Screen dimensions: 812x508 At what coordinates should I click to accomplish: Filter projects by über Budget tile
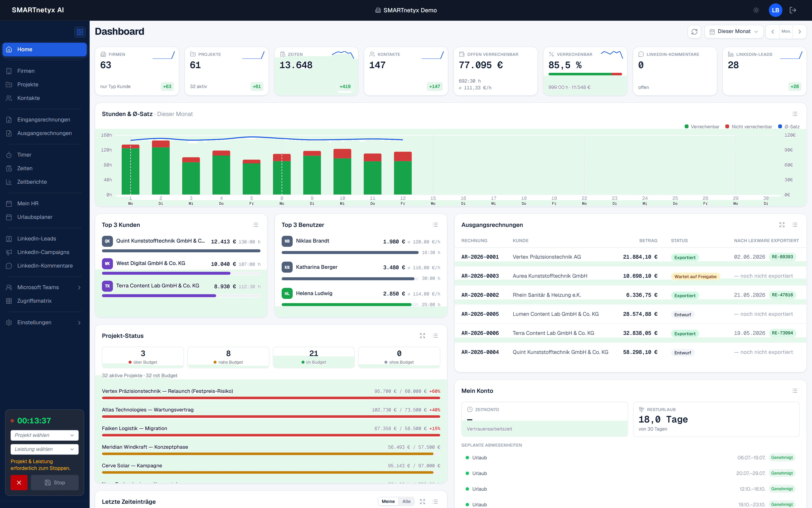pyautogui.click(x=143, y=358)
